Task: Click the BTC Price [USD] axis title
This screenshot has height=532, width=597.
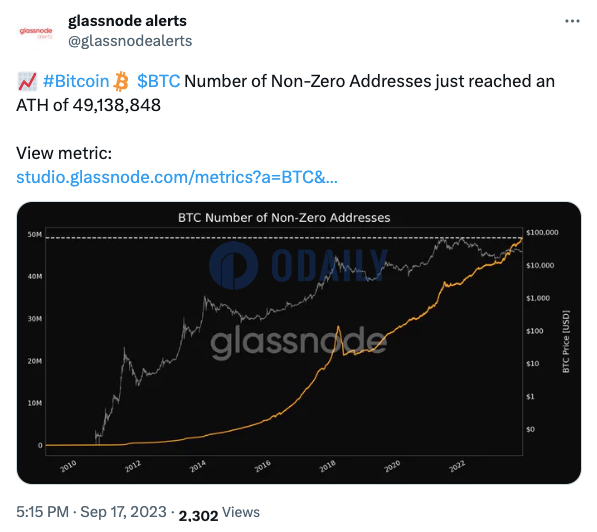Action: tap(566, 342)
